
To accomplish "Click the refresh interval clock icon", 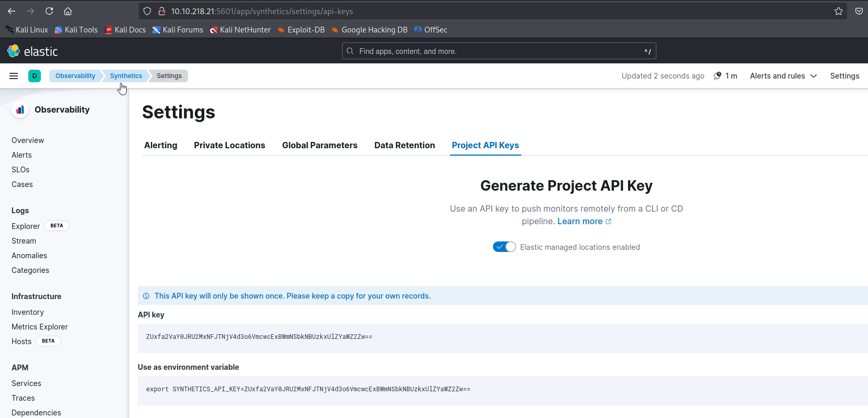I will point(718,76).
